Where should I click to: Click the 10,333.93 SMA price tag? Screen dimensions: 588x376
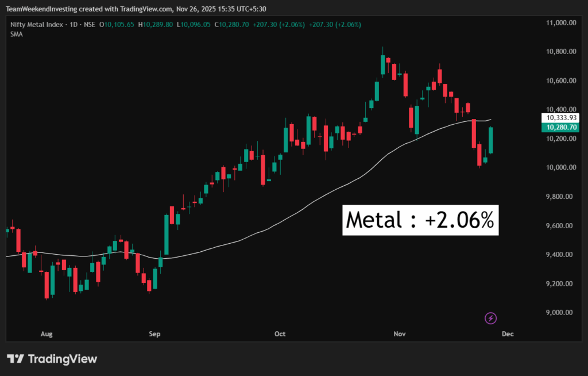562,118
